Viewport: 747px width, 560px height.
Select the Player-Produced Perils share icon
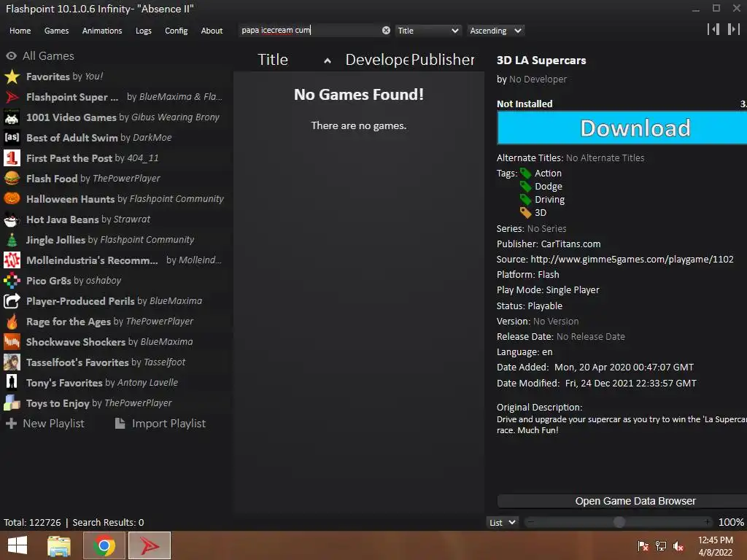[12, 301]
